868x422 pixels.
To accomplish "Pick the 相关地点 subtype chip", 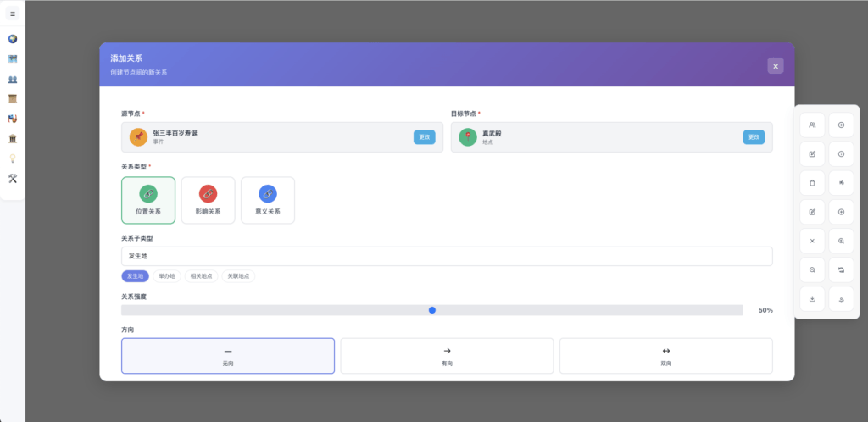I will tap(201, 276).
